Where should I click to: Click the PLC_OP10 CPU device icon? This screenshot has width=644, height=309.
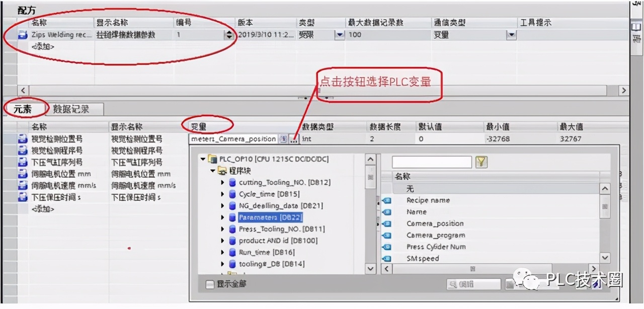click(x=212, y=159)
